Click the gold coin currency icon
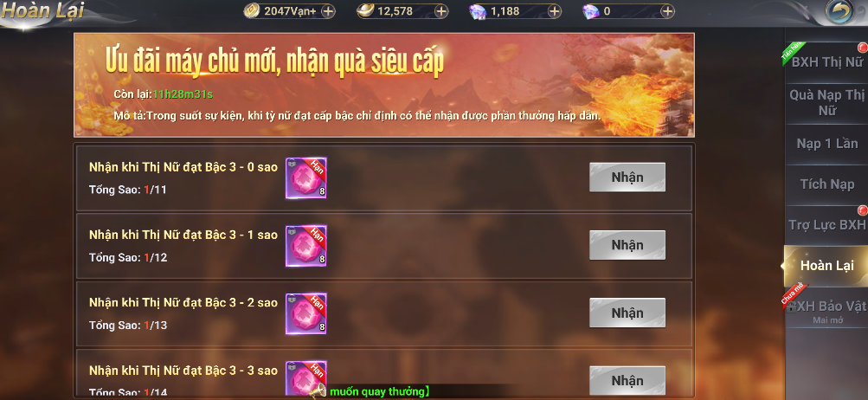The width and height of the screenshot is (868, 400). pos(253,11)
